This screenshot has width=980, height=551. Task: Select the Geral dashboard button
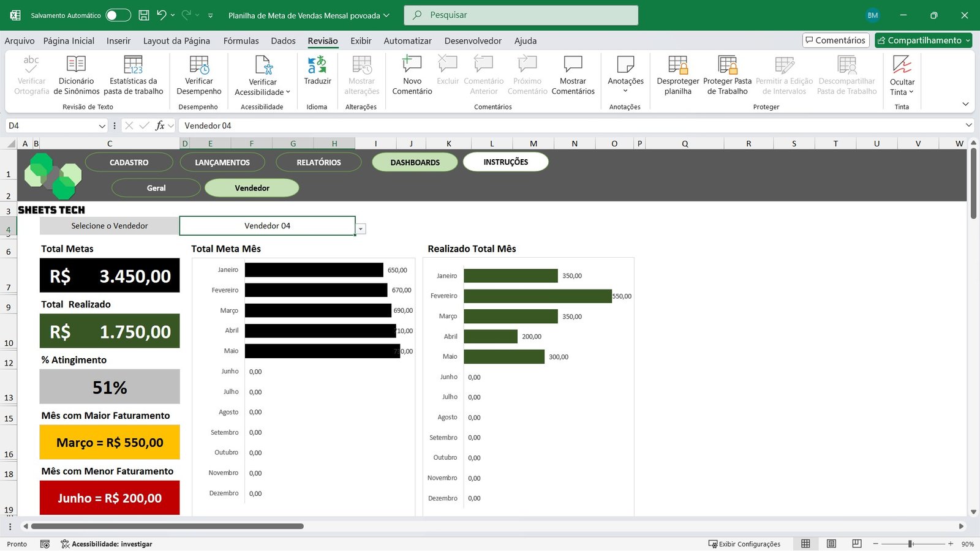[156, 188]
